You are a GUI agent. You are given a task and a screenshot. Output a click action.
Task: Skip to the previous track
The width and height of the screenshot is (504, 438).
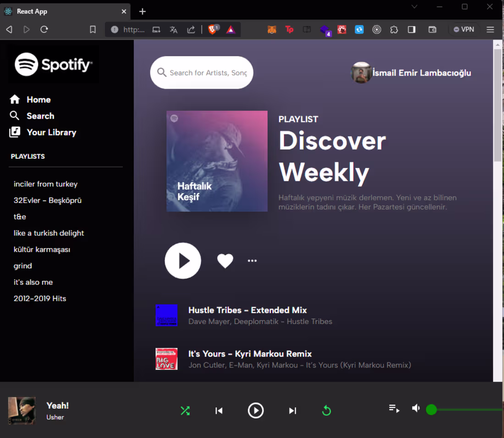219,411
